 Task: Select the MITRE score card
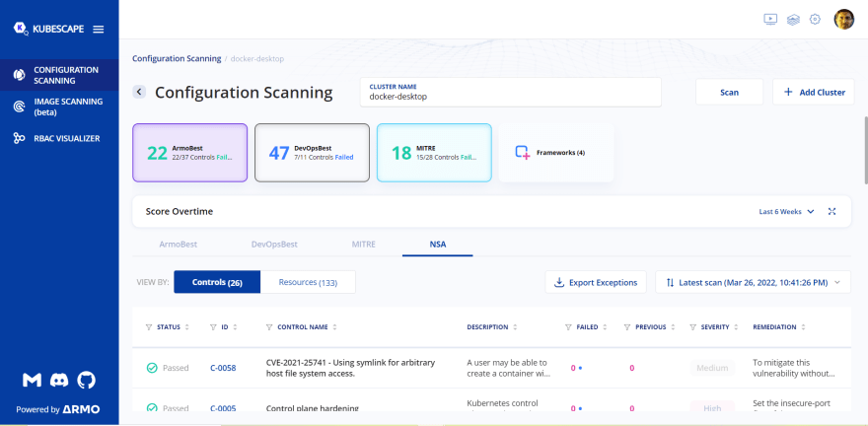[435, 153]
